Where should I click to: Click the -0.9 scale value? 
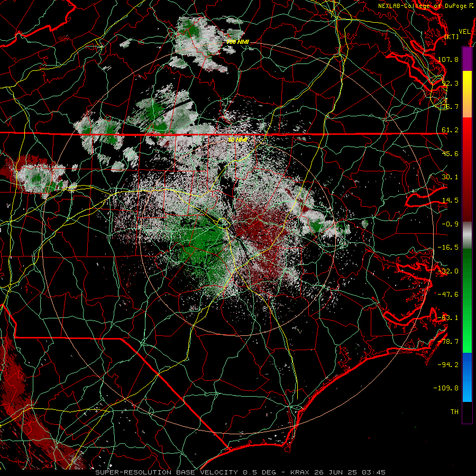pyautogui.click(x=450, y=224)
